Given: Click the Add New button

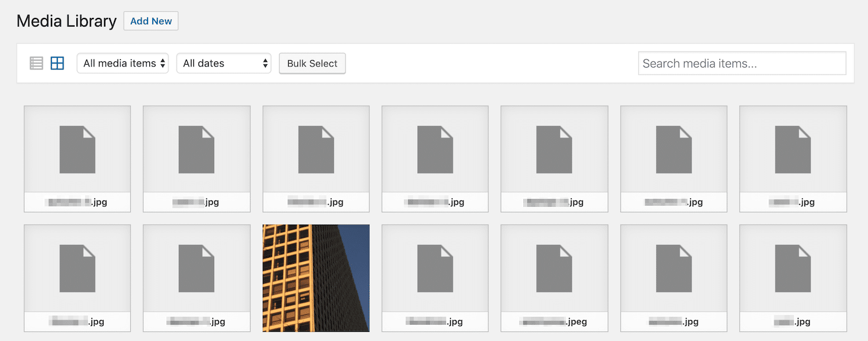Looking at the screenshot, I should [150, 21].
